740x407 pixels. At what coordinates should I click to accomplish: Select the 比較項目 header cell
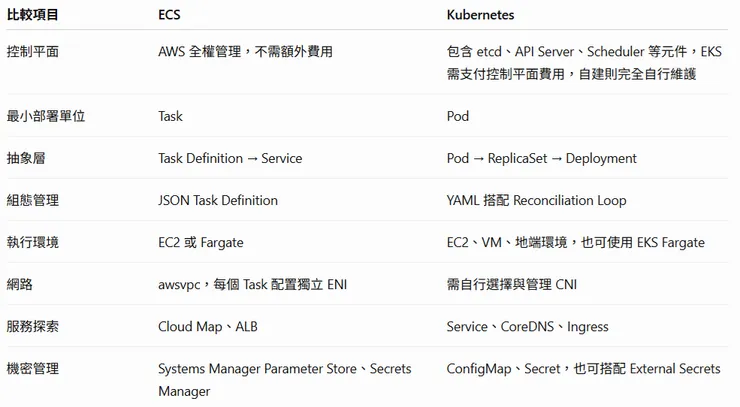[33, 15]
